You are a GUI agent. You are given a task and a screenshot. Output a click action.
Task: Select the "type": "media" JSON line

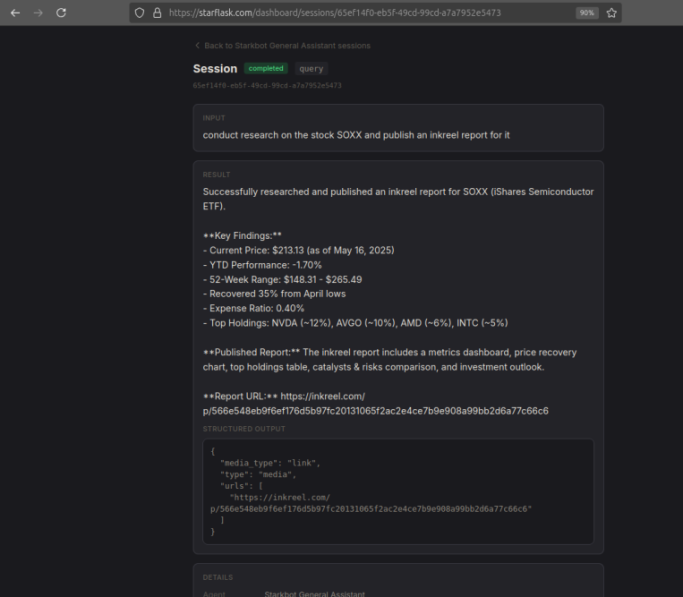coord(258,474)
